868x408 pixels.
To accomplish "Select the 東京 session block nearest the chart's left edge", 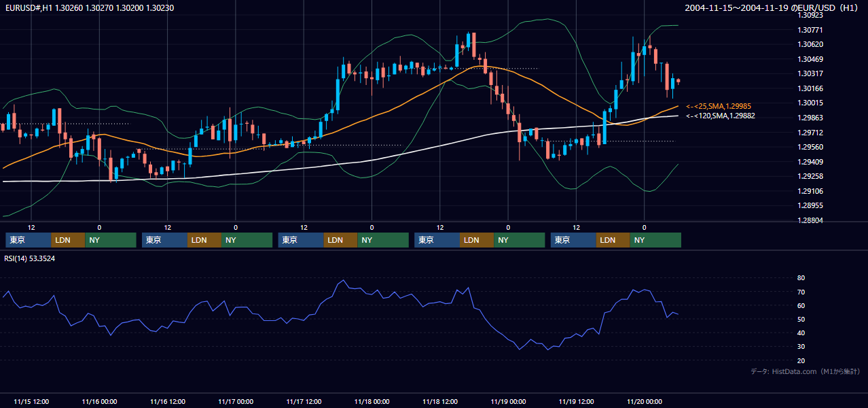I will pos(29,240).
